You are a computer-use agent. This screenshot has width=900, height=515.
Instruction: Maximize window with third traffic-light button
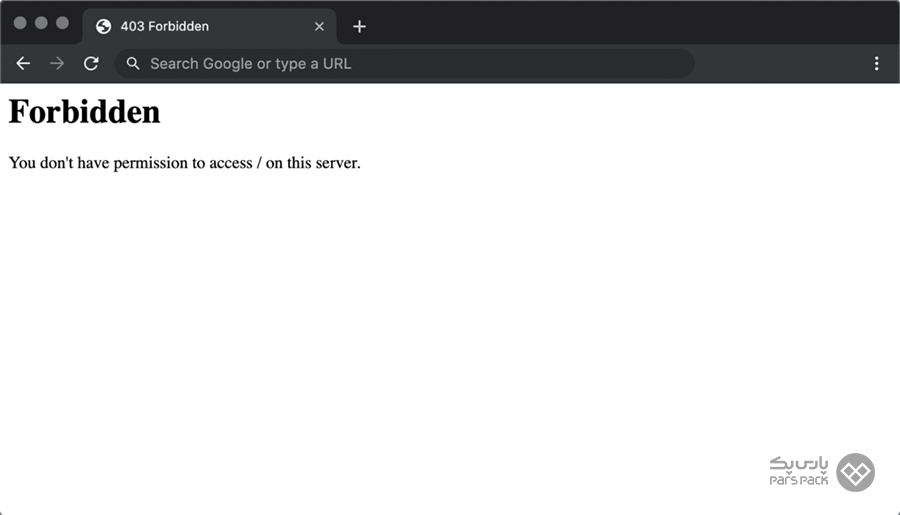pyautogui.click(x=62, y=23)
